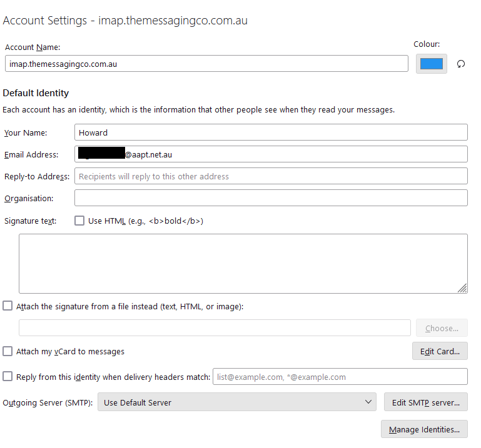Screen dimensions: 481x448
Task: Focus the Your Name field containing Howard
Action: pos(271,132)
